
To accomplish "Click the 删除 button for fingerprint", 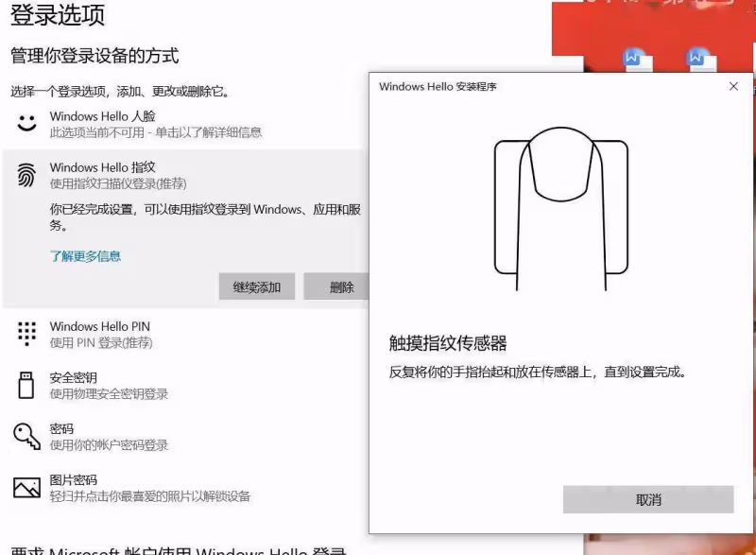I will tap(338, 286).
